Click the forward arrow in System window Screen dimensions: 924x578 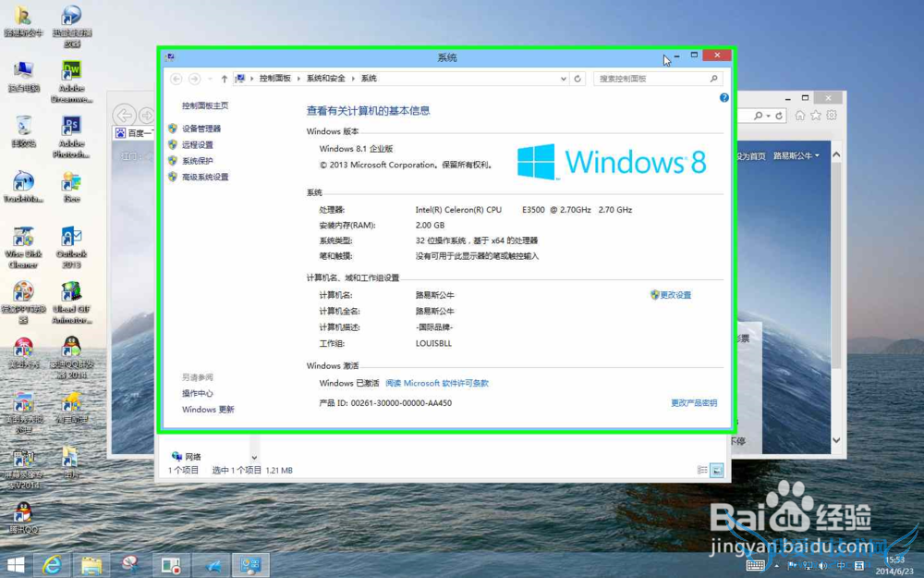pyautogui.click(x=194, y=79)
